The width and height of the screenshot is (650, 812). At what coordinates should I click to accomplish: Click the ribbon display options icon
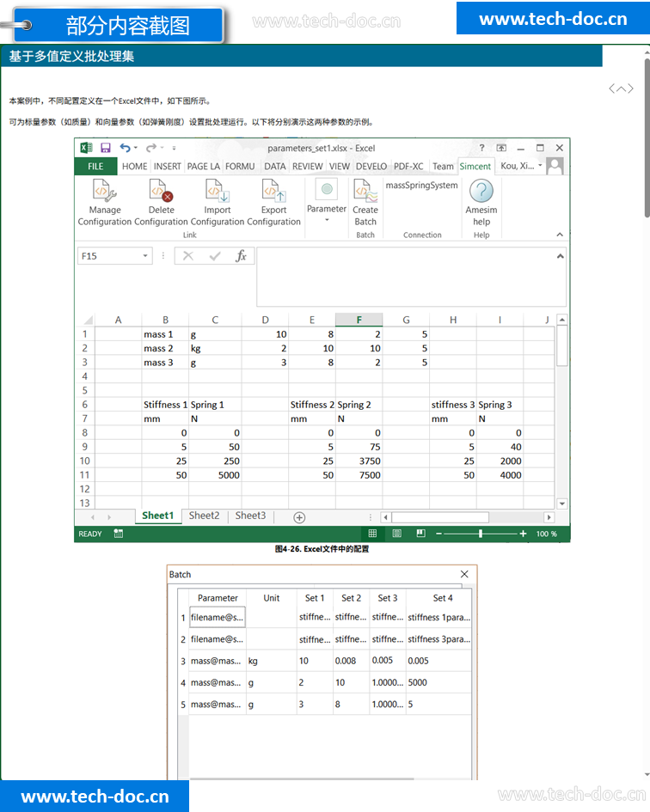coord(501,148)
